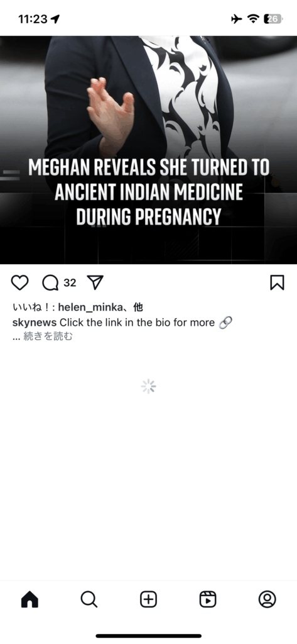Image resolution: width=297 pixels, height=644 pixels.
Task: Tap the airplane mode icon in the status bar
Action: 237,18
